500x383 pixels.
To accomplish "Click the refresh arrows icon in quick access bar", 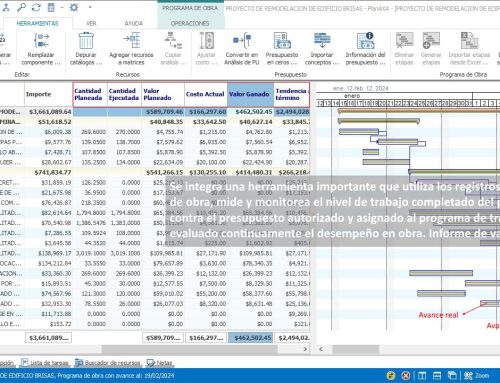I will (36, 7).
